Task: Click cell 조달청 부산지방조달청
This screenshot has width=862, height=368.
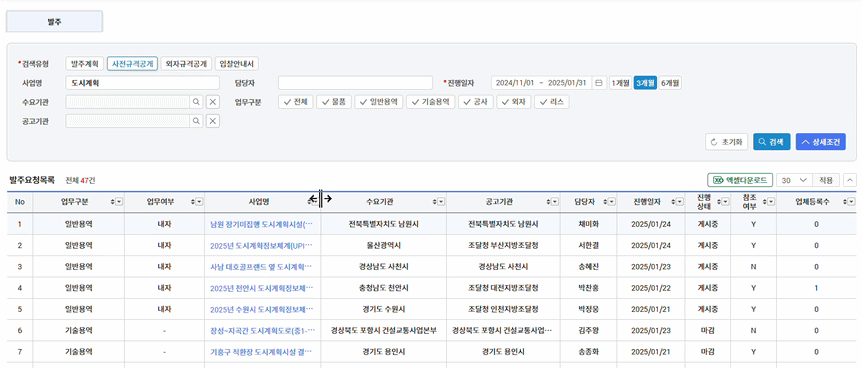Action: (x=503, y=245)
